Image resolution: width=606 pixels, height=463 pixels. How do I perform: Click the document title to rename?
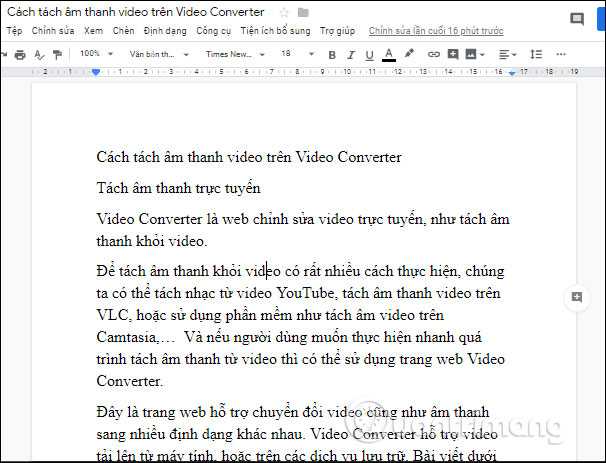click(x=136, y=12)
